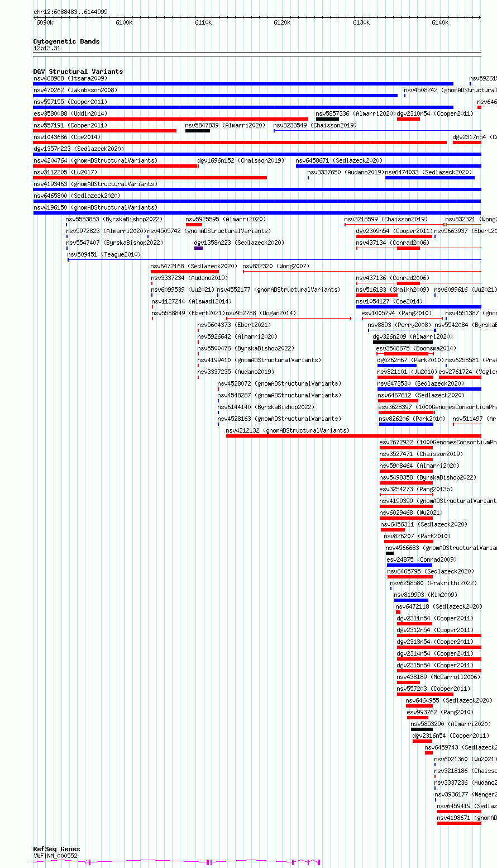Select the nsv5547407 (ByrskaBishop2022) label

115,243
